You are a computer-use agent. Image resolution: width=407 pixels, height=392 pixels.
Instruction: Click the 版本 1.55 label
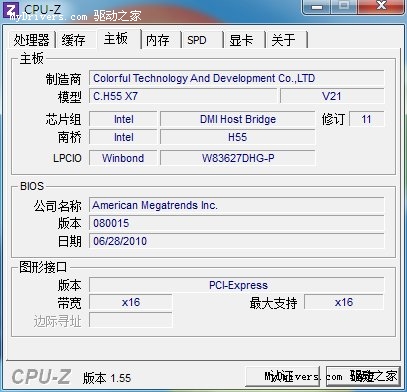(x=107, y=378)
